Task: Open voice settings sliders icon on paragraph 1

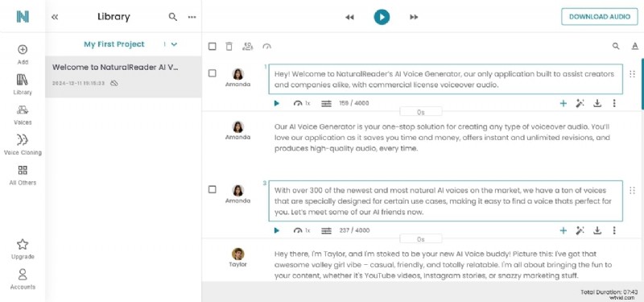Action: (x=326, y=104)
